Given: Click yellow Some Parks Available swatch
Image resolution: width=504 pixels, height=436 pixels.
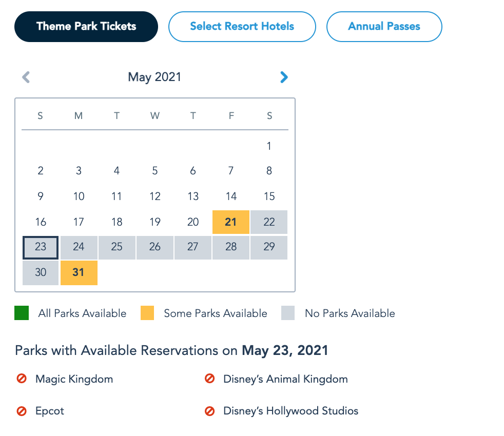Looking at the screenshot, I should click(x=147, y=313).
